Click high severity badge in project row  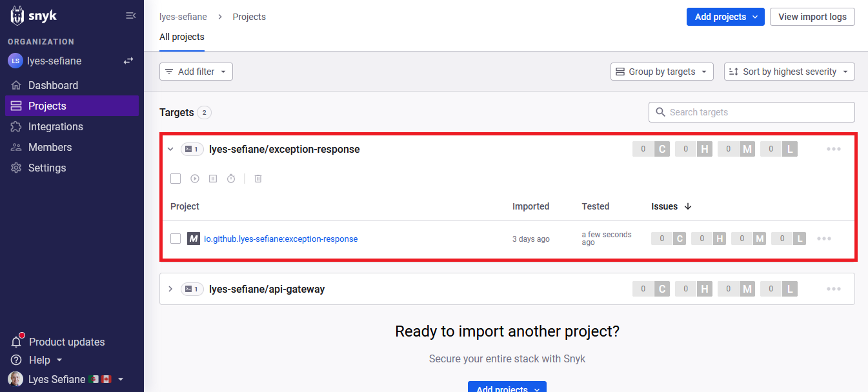[x=709, y=239]
